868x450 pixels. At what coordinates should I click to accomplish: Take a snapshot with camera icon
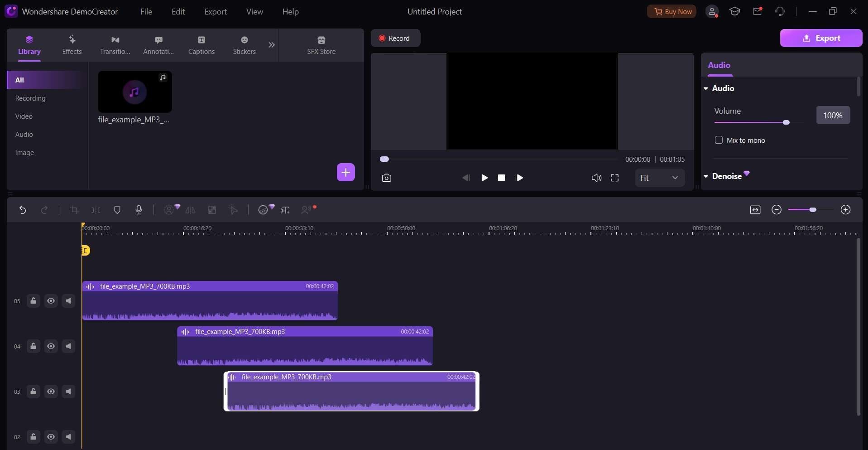pos(386,178)
